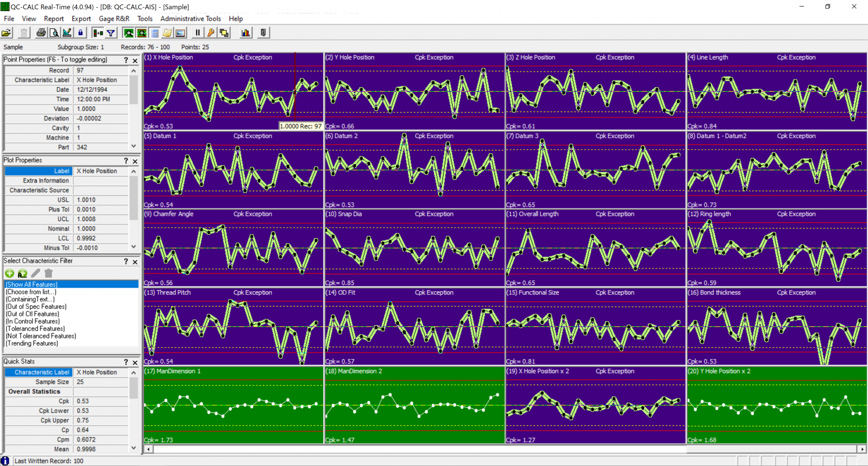
Task: Click the horizontal scrollbar below the plots
Action: pyautogui.click(x=417, y=449)
